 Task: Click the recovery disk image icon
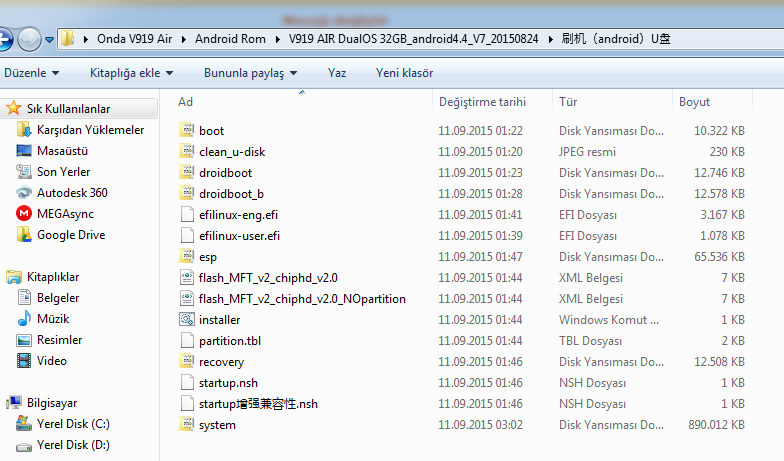tap(186, 362)
